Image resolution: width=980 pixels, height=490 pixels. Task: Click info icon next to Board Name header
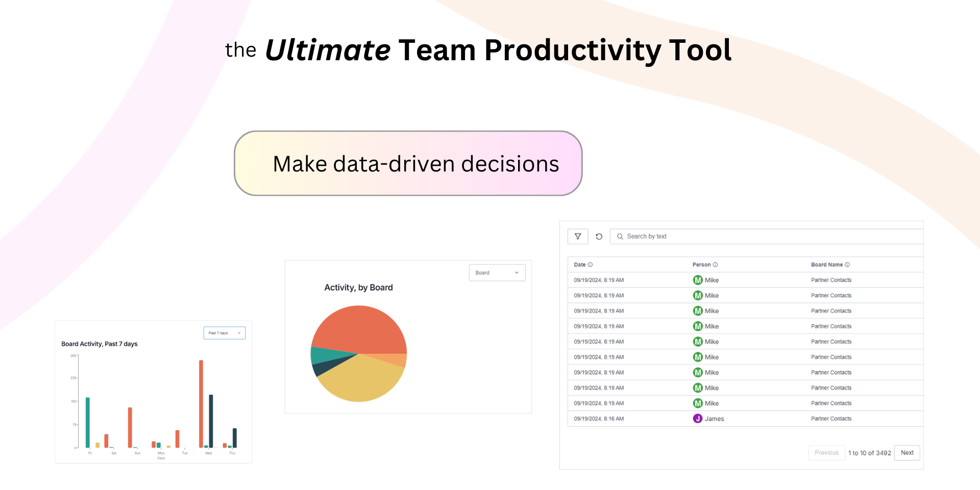tap(847, 264)
